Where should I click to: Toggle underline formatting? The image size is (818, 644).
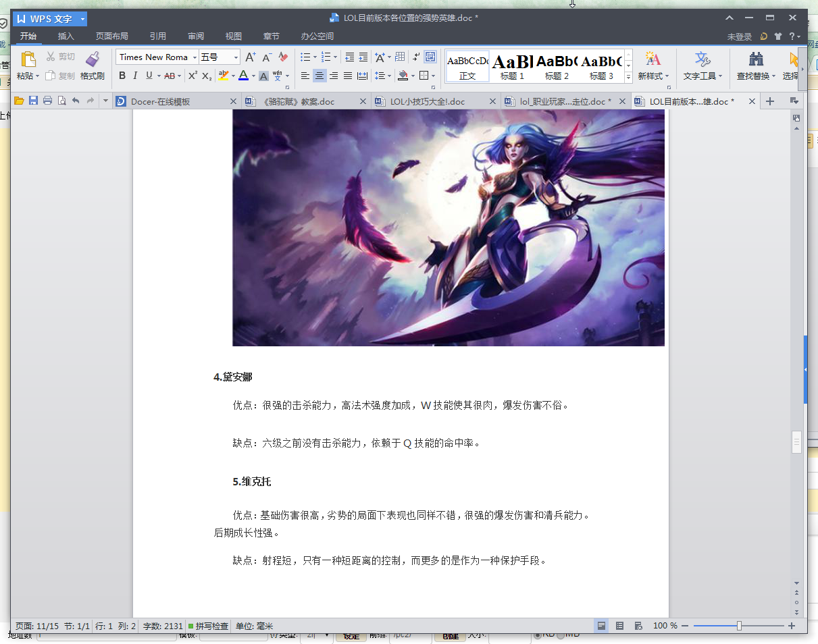[x=149, y=76]
